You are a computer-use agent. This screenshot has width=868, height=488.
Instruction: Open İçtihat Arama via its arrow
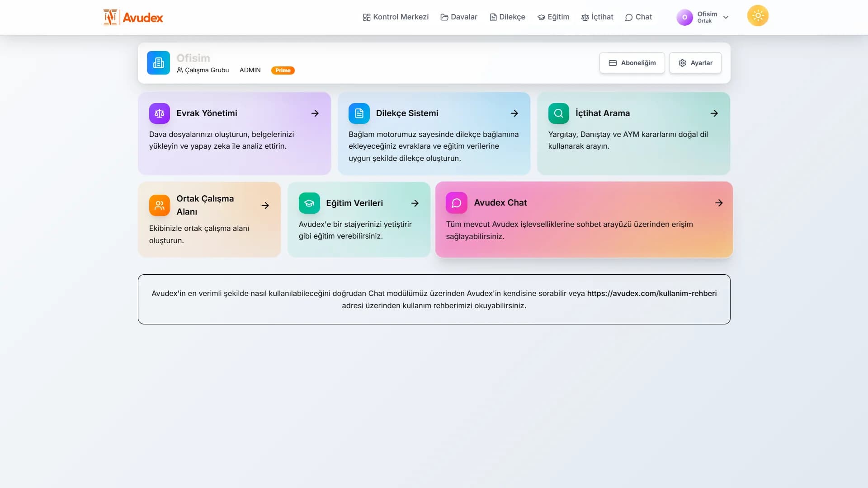(x=714, y=113)
